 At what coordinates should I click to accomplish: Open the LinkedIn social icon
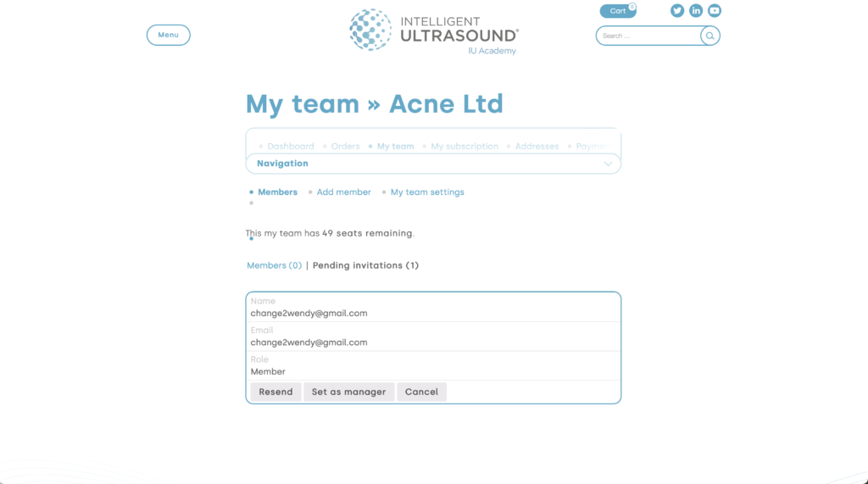(696, 11)
